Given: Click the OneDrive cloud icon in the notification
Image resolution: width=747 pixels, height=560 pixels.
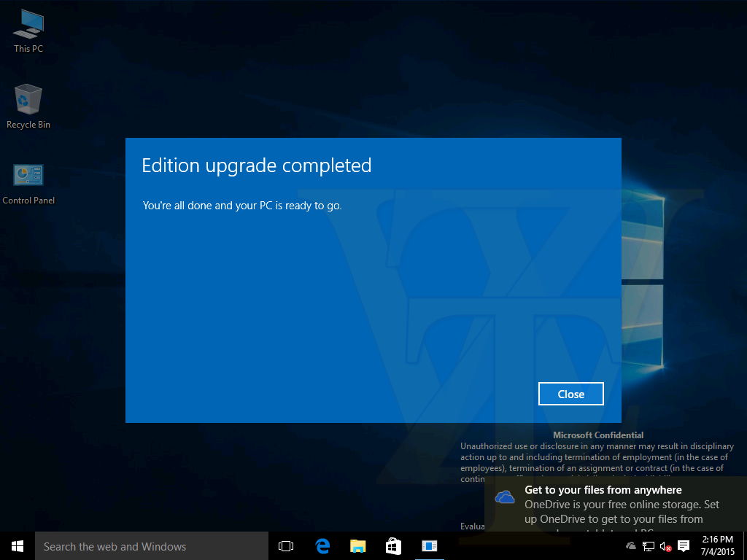Looking at the screenshot, I should pos(505,497).
